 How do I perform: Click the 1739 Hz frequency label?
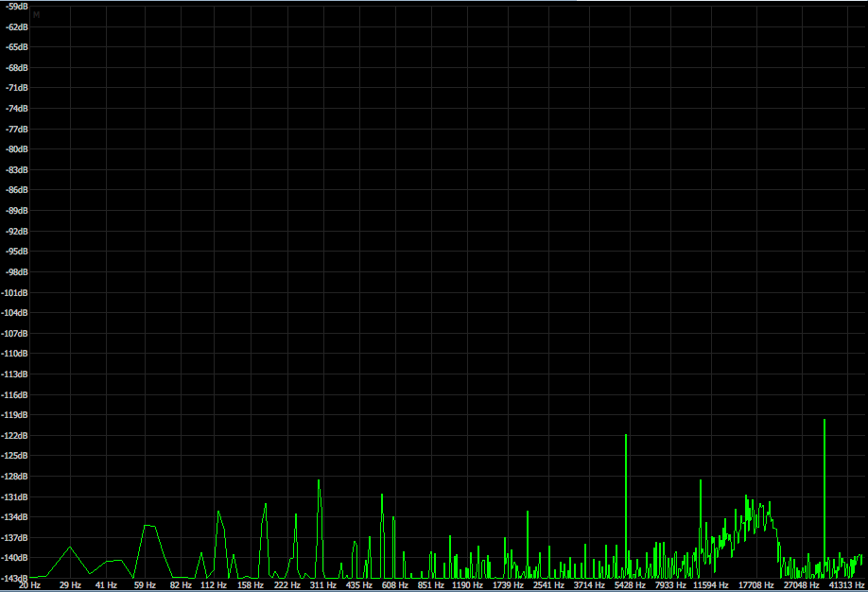[x=508, y=584]
